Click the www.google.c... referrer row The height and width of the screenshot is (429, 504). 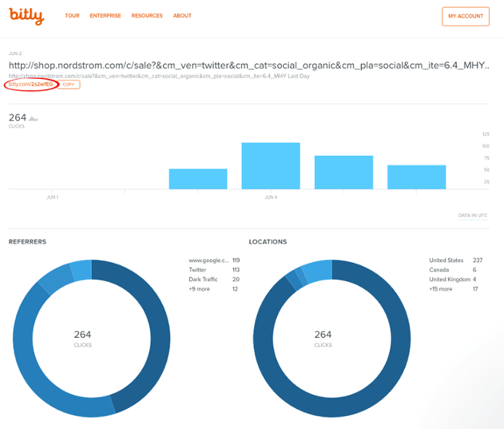point(214,260)
